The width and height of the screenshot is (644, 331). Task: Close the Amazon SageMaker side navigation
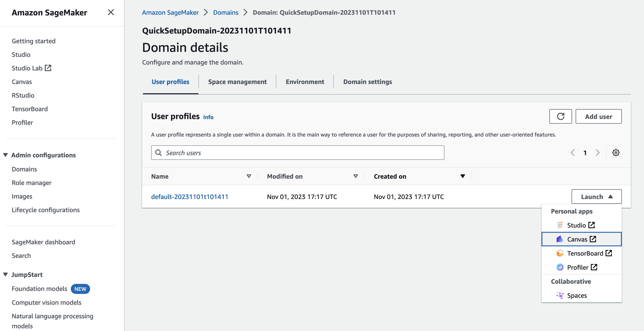tap(111, 12)
